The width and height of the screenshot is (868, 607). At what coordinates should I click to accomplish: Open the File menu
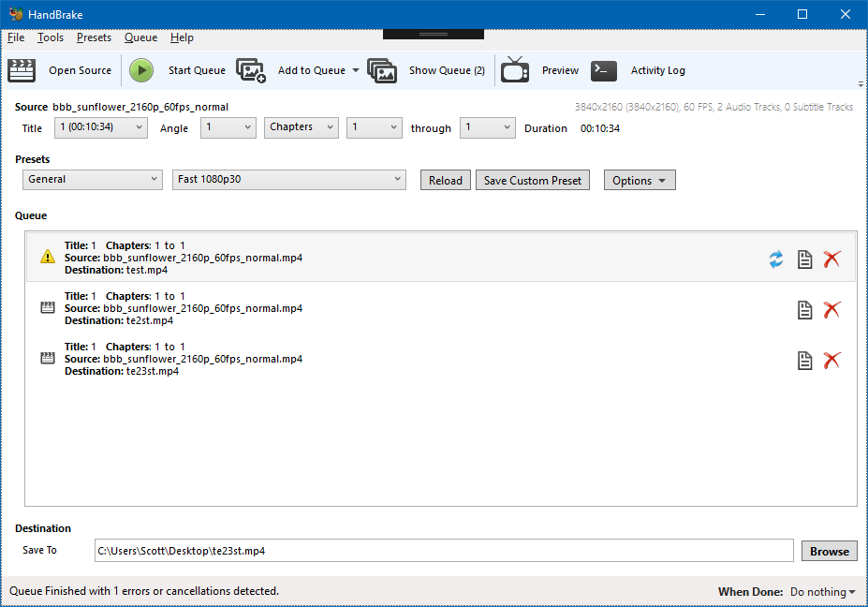pyautogui.click(x=16, y=37)
